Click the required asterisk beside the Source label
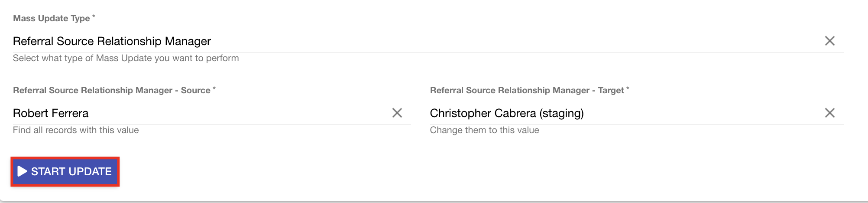The height and width of the screenshot is (203, 868). (214, 88)
